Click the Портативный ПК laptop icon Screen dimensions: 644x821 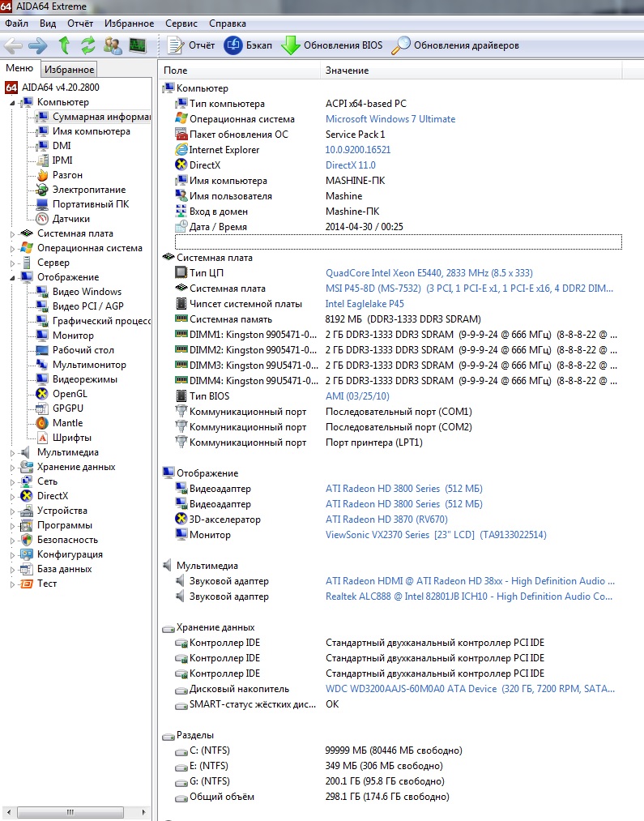point(42,204)
